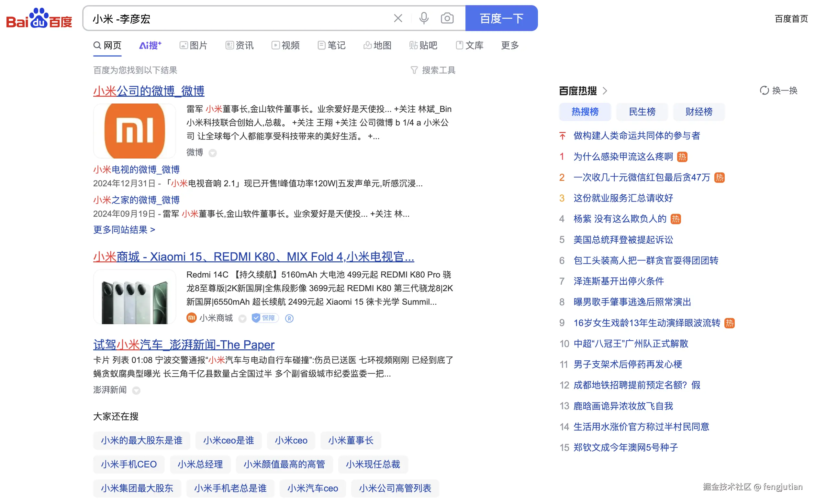Open the 更多 navigation menu
The image size is (815, 504).
(x=508, y=46)
